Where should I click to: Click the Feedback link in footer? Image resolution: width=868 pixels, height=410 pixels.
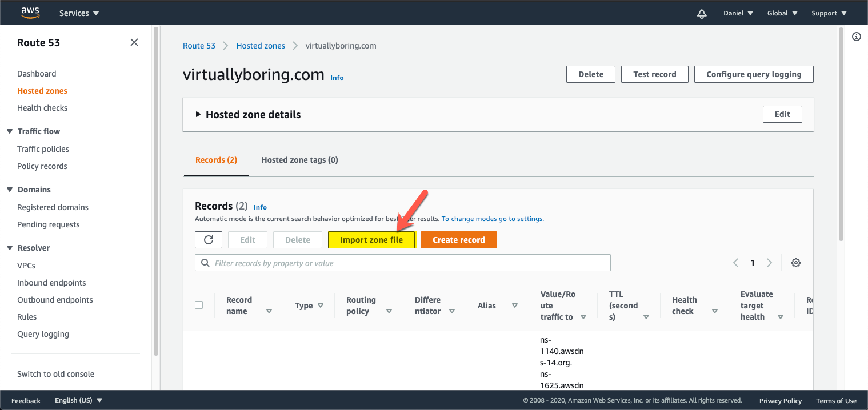coord(26,400)
